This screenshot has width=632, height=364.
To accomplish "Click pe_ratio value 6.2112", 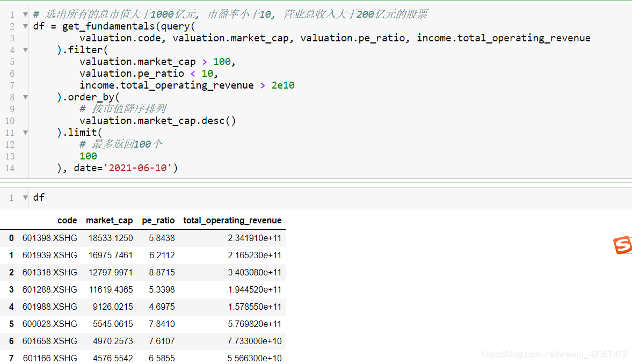I will coord(162,255).
